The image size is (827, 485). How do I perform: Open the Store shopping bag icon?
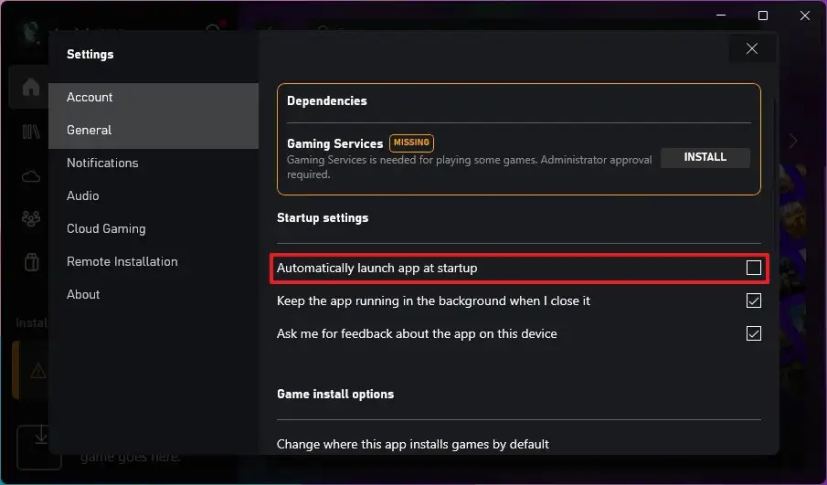point(30,263)
